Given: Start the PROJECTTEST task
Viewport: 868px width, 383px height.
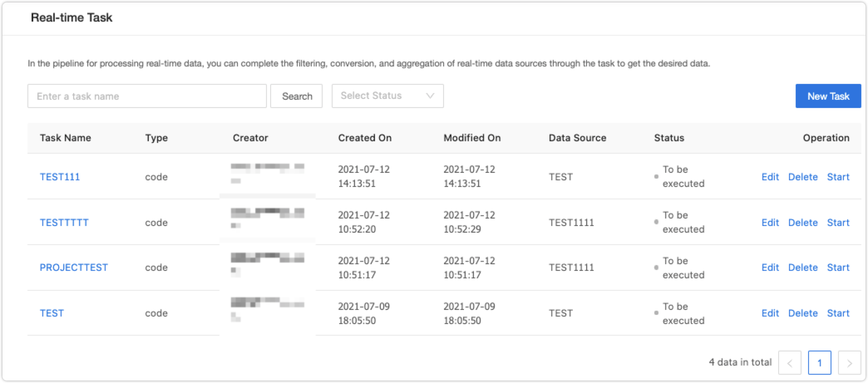Looking at the screenshot, I should point(838,267).
